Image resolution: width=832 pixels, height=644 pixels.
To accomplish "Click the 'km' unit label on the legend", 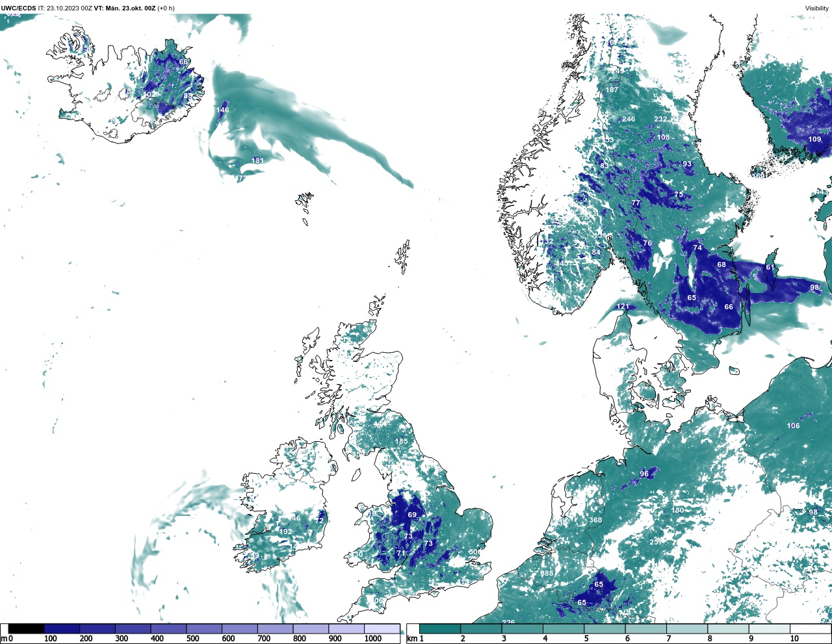I will [411, 639].
